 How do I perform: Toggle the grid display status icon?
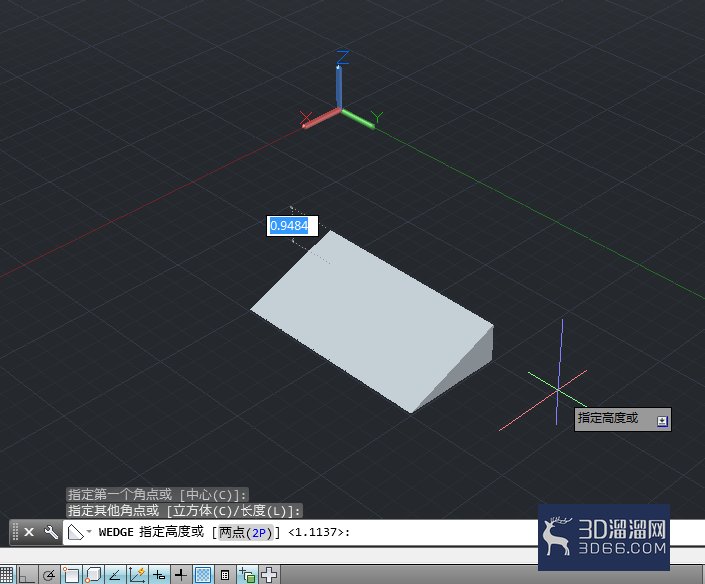pos(6,575)
